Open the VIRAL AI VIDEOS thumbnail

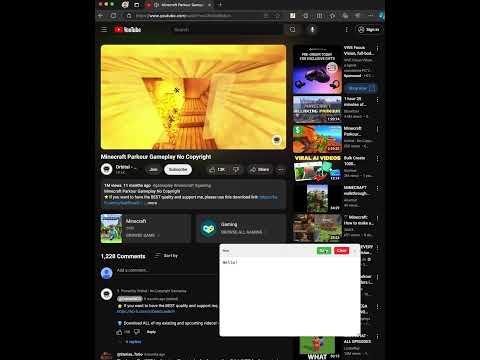tap(317, 169)
